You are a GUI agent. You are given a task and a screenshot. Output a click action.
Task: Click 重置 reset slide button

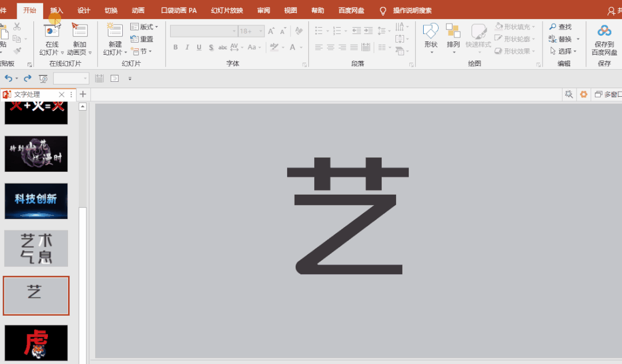pos(142,39)
